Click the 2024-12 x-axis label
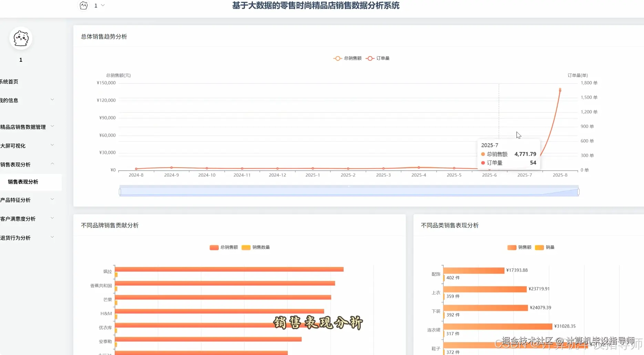The image size is (644, 355). [277, 175]
